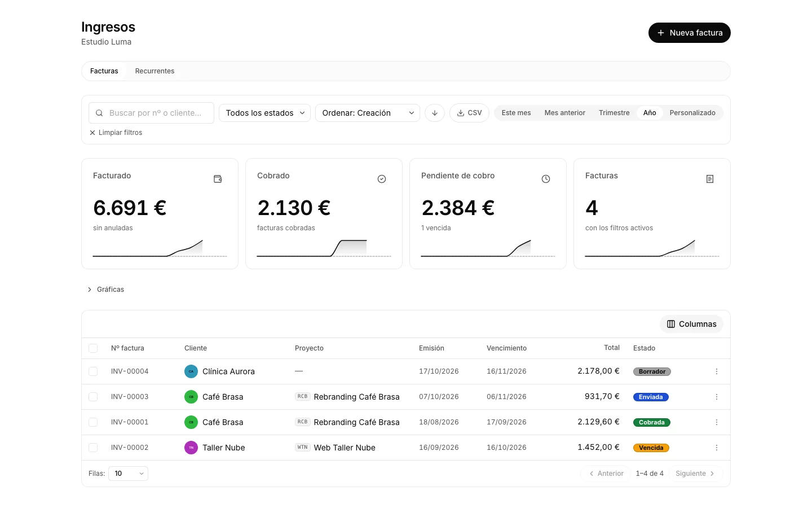The image size is (812, 508).
Task: Check the box for invoice INV-00004
Action: (x=93, y=371)
